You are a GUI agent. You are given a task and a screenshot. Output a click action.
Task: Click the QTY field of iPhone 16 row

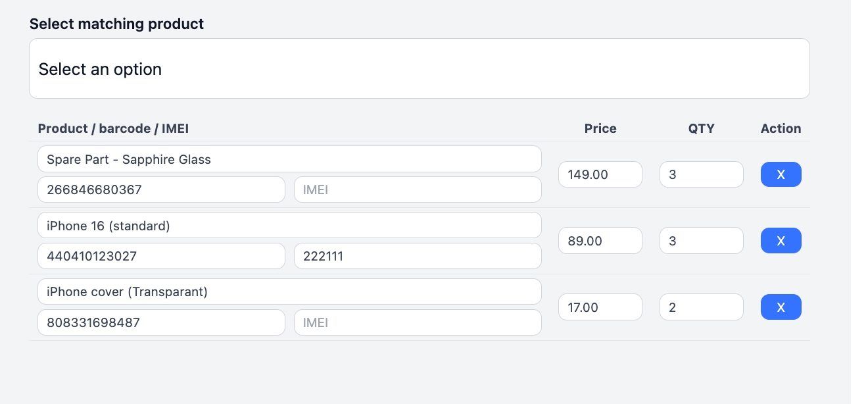(x=701, y=241)
